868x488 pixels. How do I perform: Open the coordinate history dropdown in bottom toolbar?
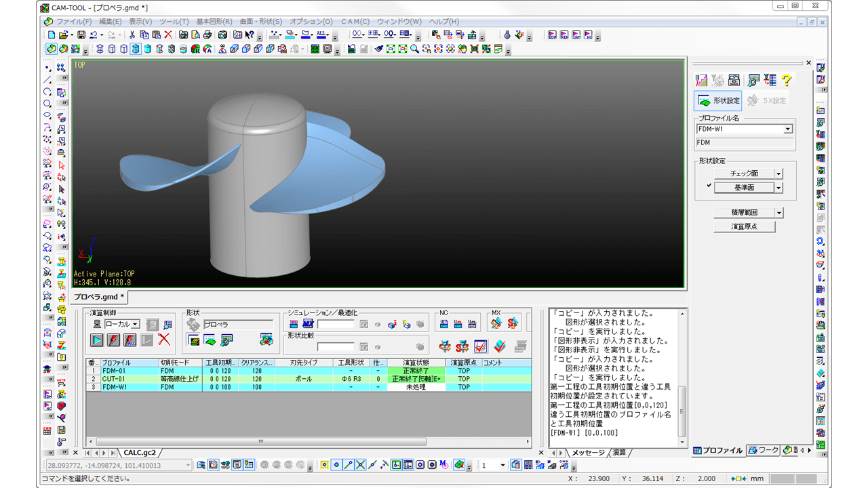coord(188,466)
